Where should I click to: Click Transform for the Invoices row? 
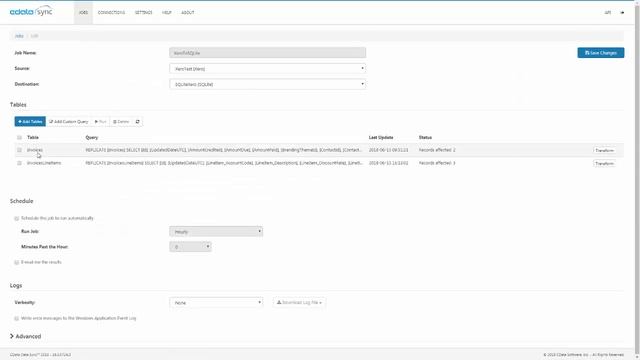pos(604,150)
